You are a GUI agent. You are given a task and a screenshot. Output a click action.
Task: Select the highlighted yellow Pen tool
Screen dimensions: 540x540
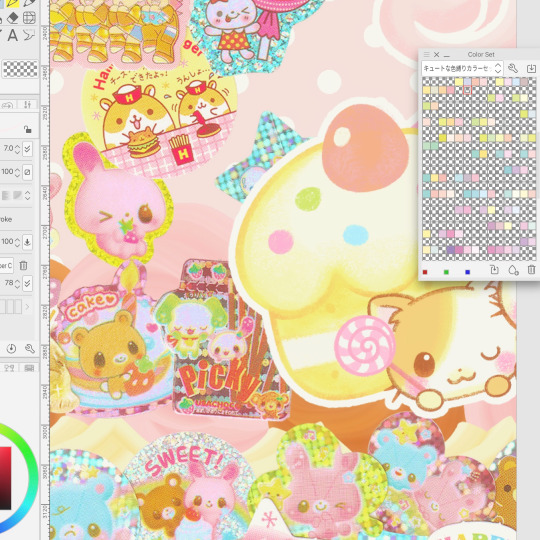13,3
